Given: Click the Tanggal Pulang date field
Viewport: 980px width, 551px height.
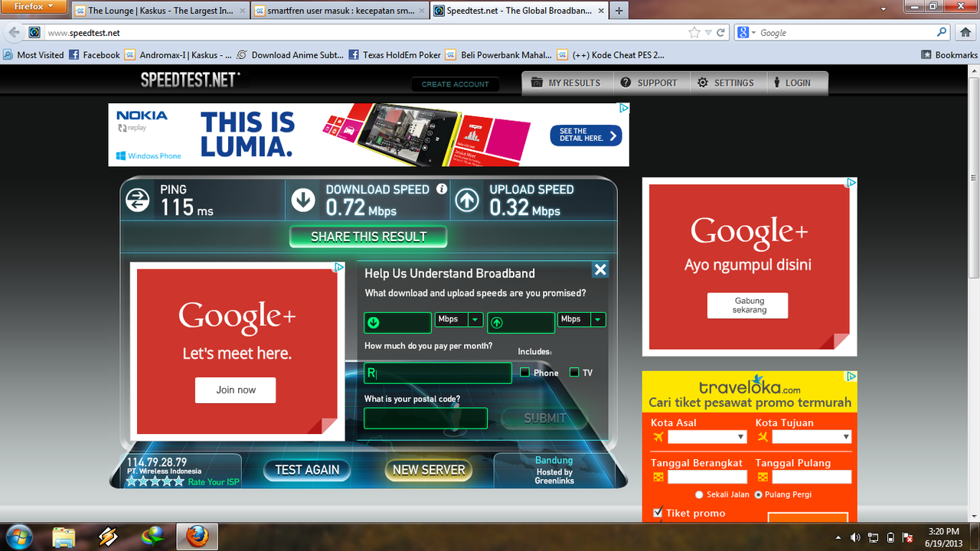Looking at the screenshot, I should tap(812, 477).
